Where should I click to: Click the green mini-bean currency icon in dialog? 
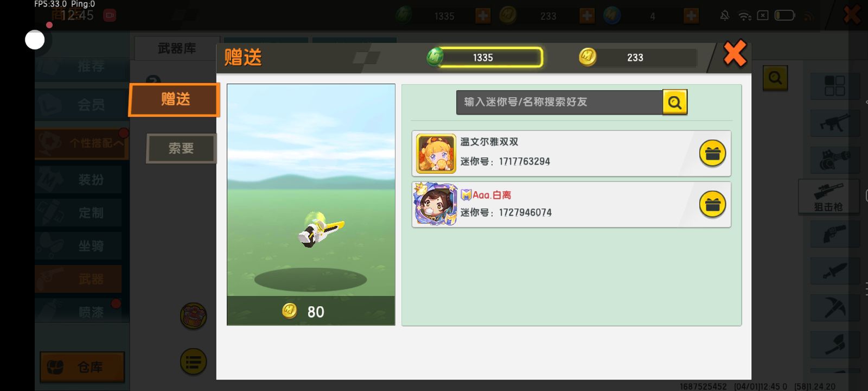click(x=435, y=56)
